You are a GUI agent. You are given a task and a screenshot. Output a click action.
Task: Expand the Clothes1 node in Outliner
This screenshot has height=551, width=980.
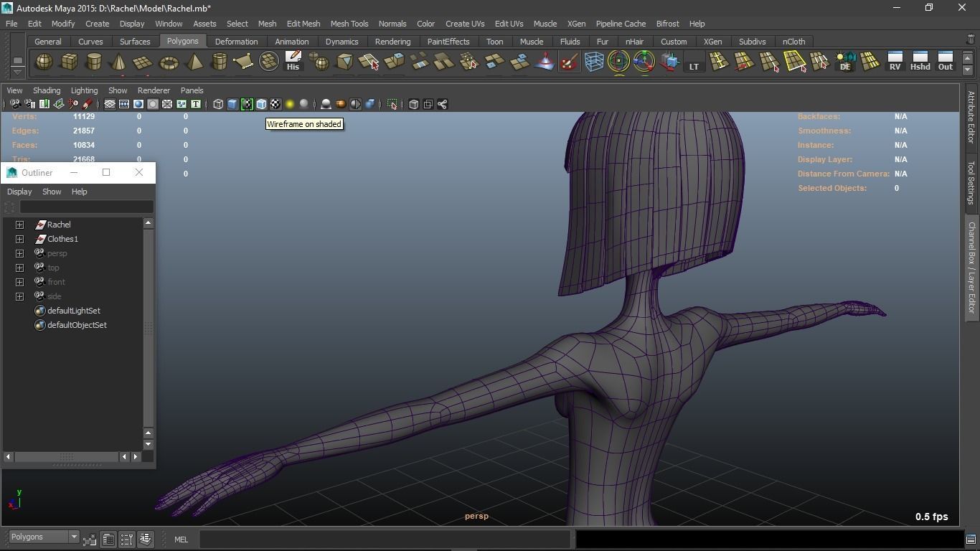(20, 239)
